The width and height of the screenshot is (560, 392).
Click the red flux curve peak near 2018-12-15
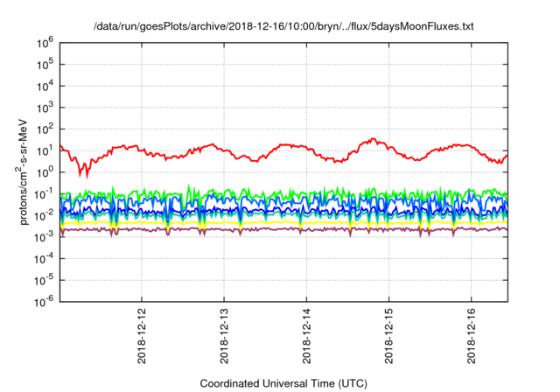[x=374, y=139]
